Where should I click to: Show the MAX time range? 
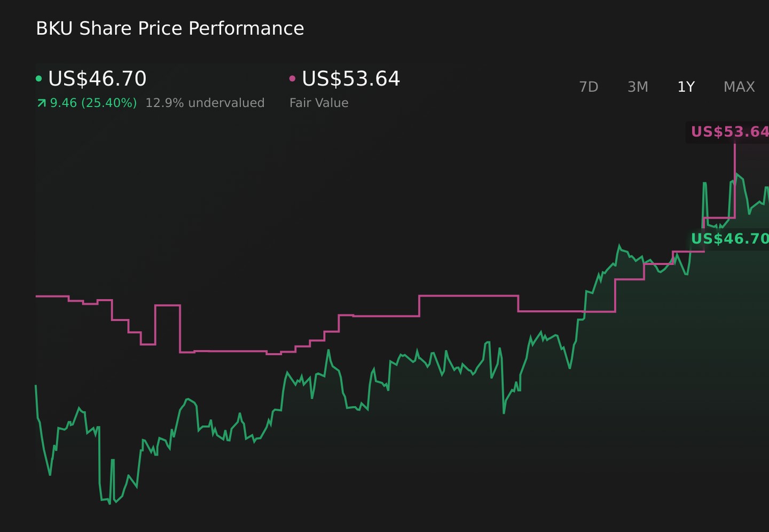click(x=739, y=87)
